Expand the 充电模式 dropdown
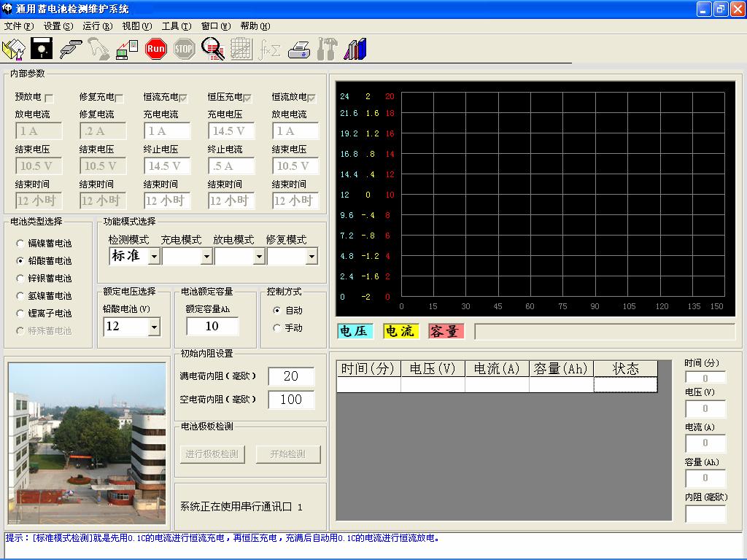This screenshot has height=560, width=747. tap(206, 257)
